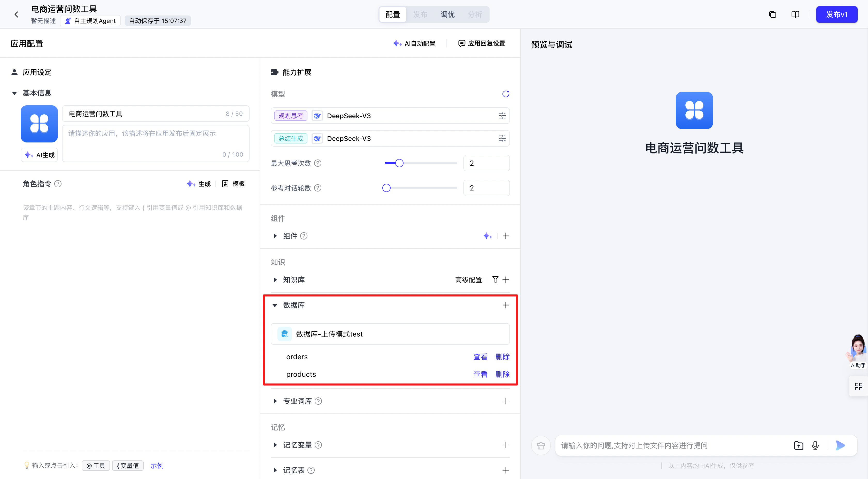Collapse the 数据库 section

275,305
